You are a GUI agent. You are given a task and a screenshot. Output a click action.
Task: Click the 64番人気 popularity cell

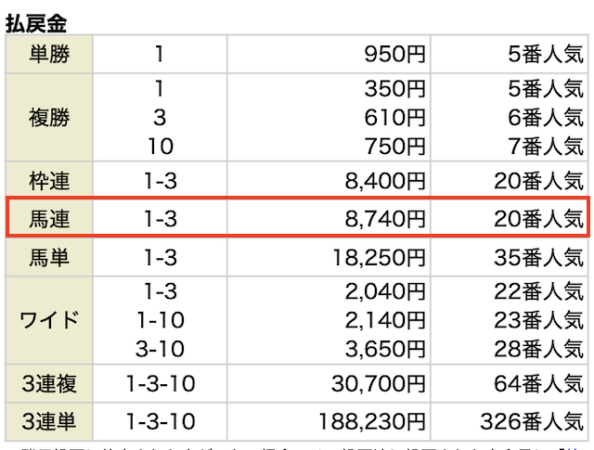538,384
